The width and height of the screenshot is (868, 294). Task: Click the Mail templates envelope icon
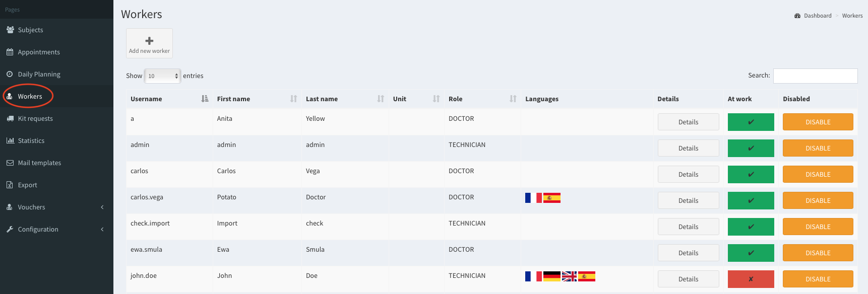point(10,163)
